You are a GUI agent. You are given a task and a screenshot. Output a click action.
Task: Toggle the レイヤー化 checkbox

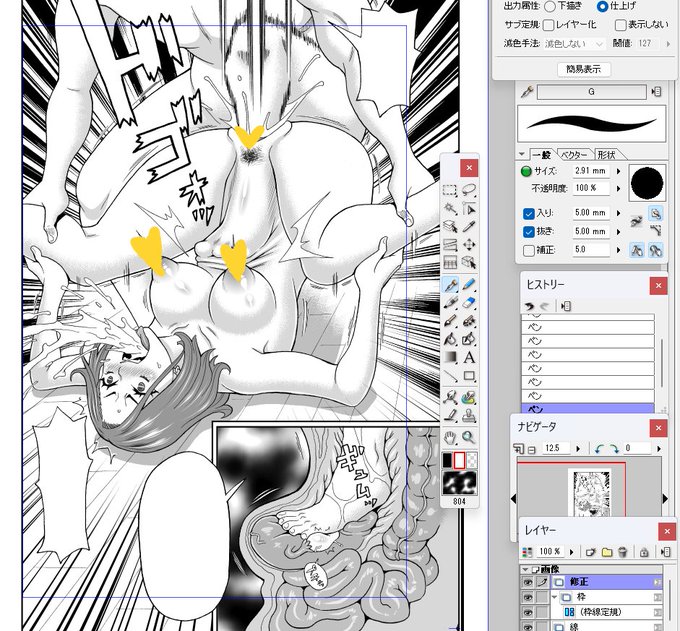pyautogui.click(x=549, y=25)
